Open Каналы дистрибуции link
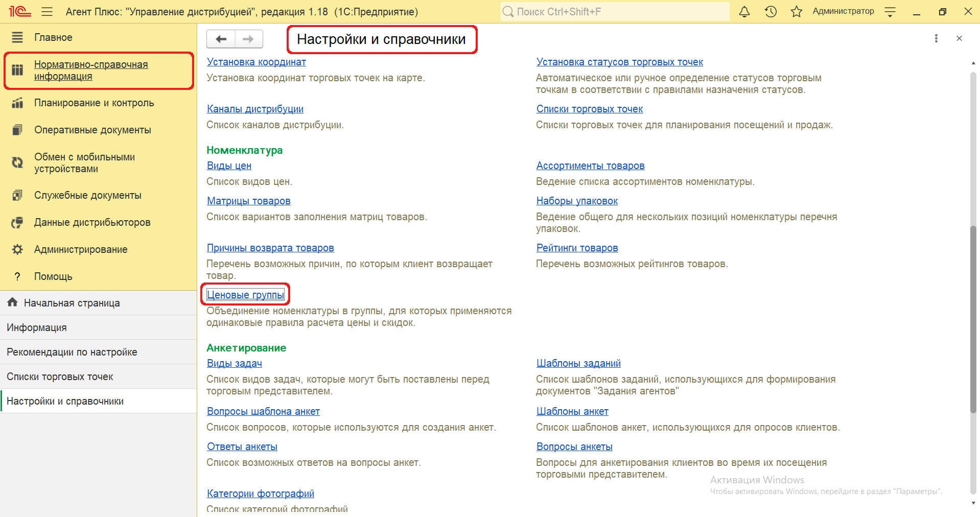This screenshot has width=980, height=517. 255,109
